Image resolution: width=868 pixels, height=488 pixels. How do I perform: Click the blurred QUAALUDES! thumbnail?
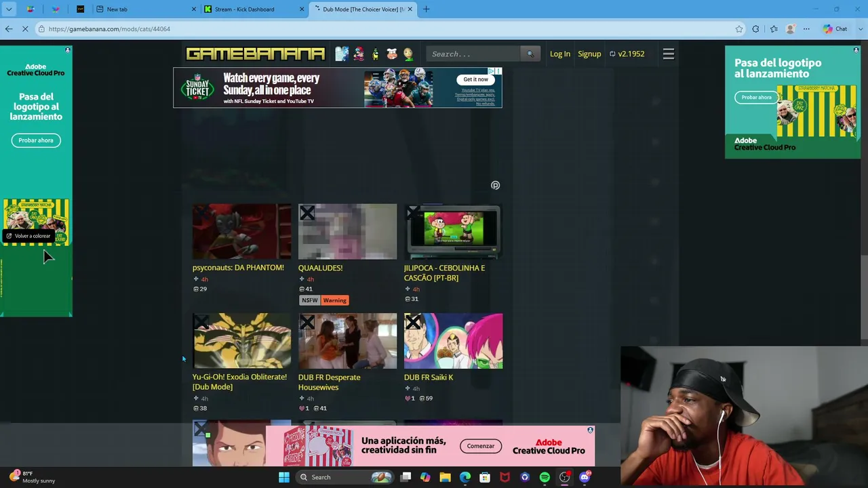[x=348, y=232]
